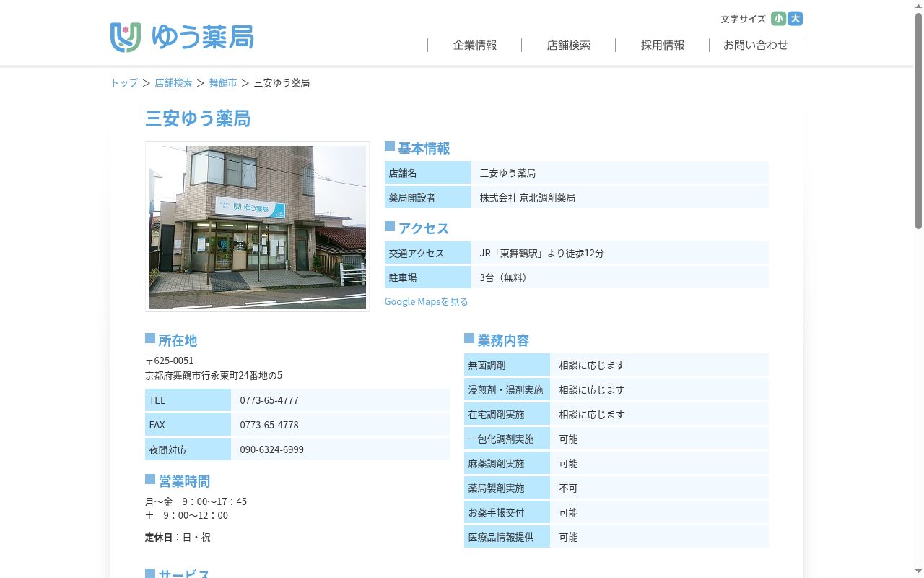Go to 店舗検索 in the breadcrumb

tap(173, 83)
